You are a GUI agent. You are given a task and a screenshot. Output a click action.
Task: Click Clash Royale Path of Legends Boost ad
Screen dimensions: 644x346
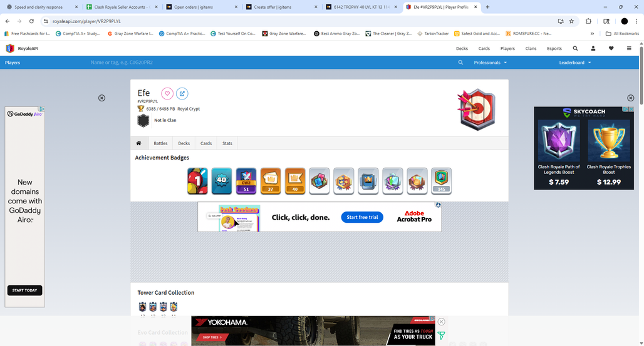point(559,153)
